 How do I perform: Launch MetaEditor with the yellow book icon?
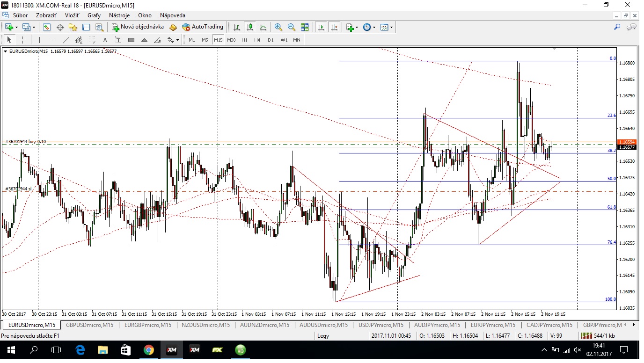(173, 27)
